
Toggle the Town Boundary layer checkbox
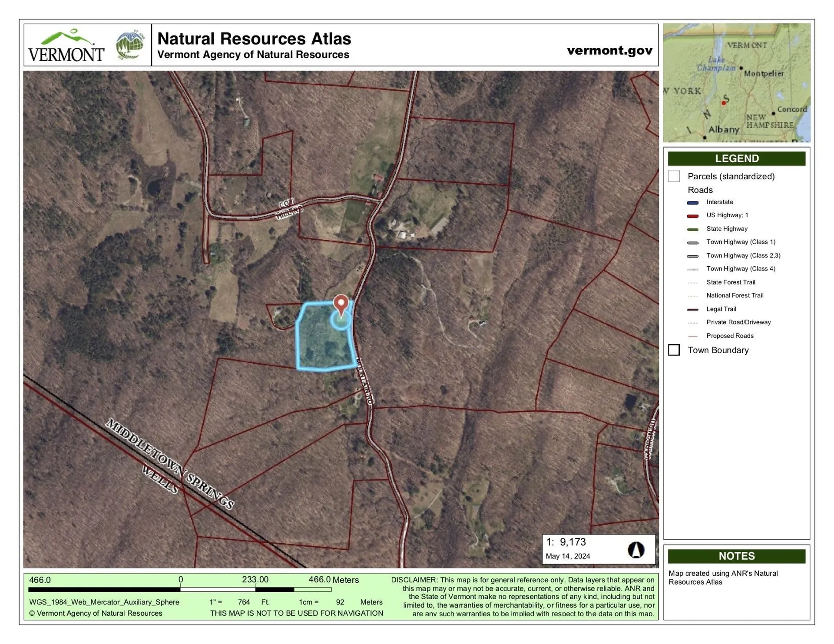[674, 350]
